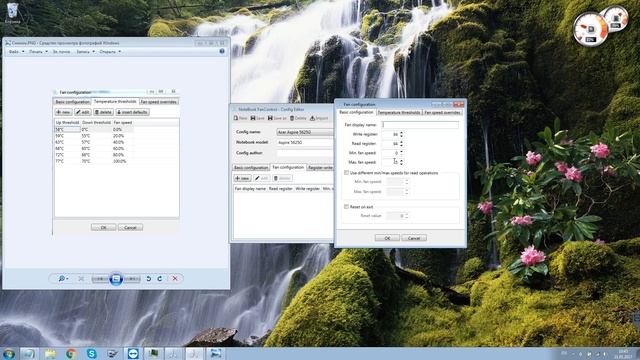Open TeamViewer from the taskbar
Viewport: 640px width, 360px height.
[x=133, y=353]
